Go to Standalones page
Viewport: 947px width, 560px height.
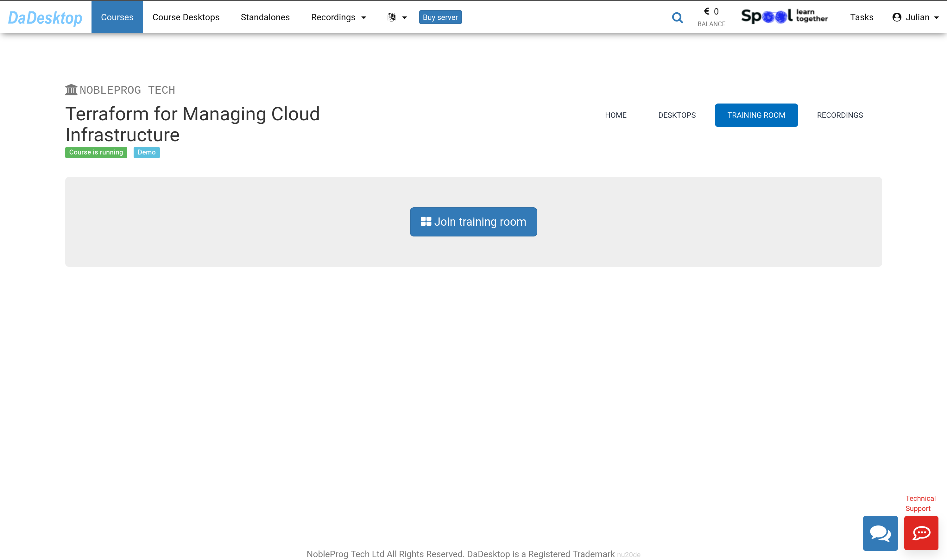[x=265, y=17]
